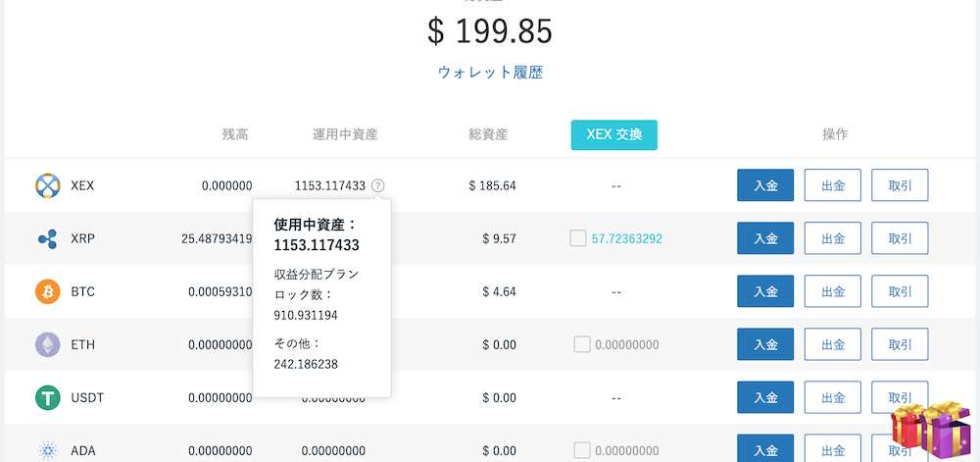Screen dimensions: 980x462
Task: Click the ETH ethereum diamond icon
Action: point(47,344)
